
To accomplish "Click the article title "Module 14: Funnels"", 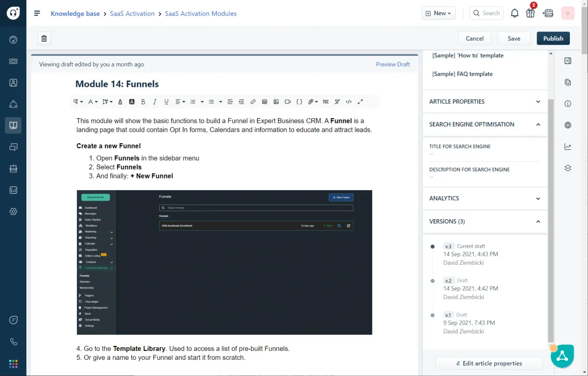I will [x=117, y=84].
